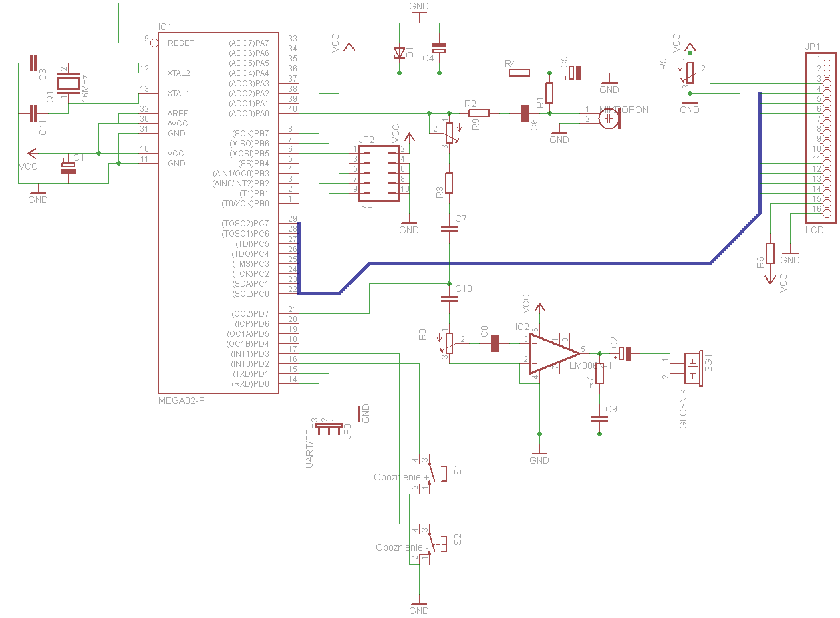Select the SG1 speaker symbol
The width and height of the screenshot is (840, 618).
[x=693, y=368]
